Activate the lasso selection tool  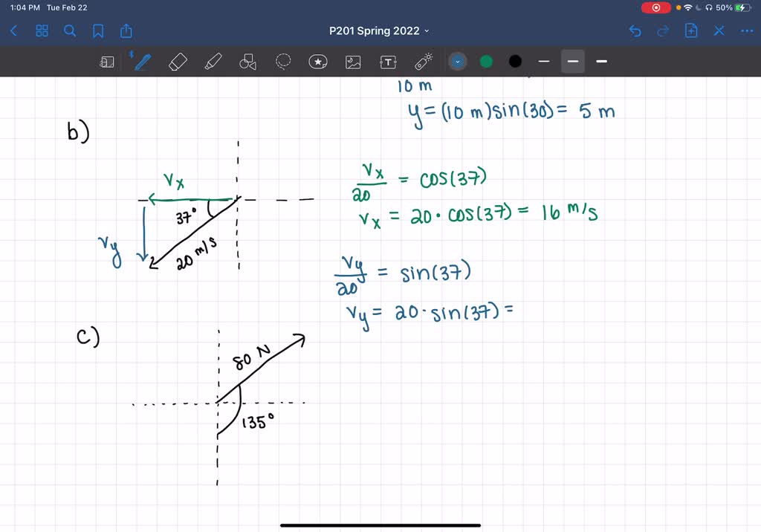point(283,62)
